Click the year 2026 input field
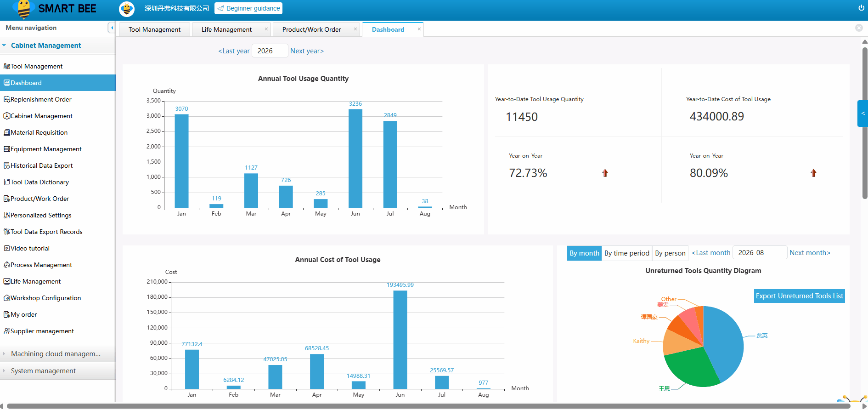Image resolution: width=868 pixels, height=410 pixels. [270, 51]
